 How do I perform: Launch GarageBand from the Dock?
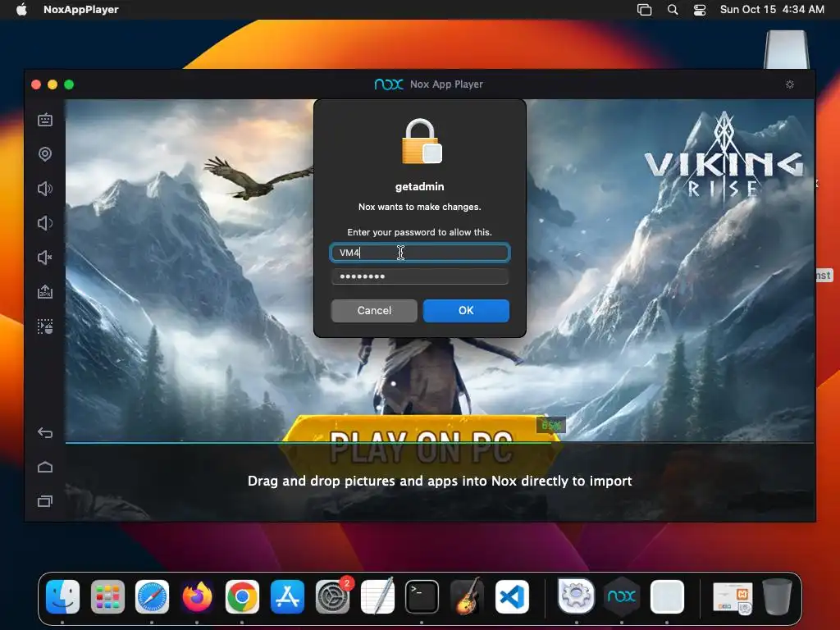tap(467, 596)
